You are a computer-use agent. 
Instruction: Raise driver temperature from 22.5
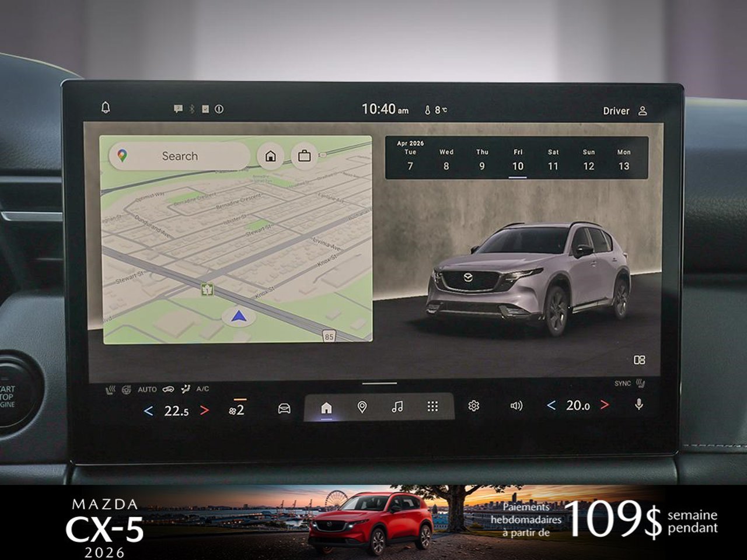204,410
